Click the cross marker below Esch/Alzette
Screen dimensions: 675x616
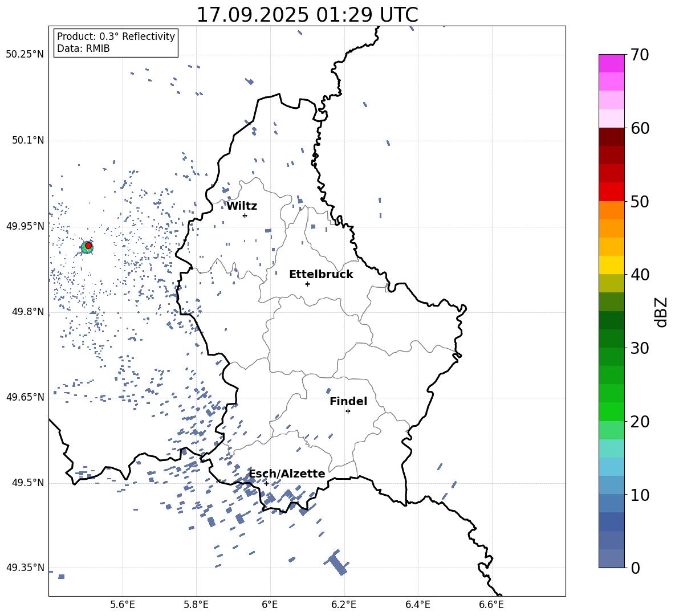coord(266,483)
